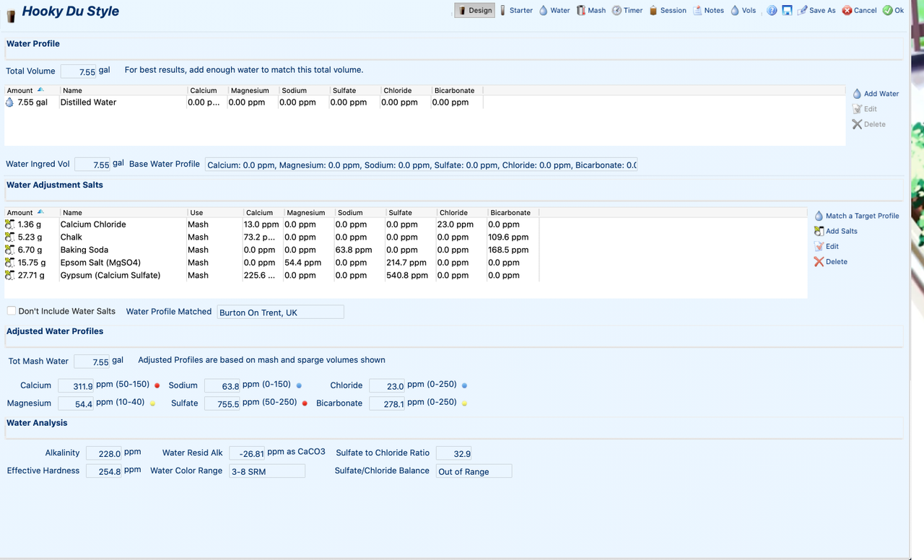Click the adjusted Sulfate value field
The height and width of the screenshot is (560, 924).
coord(223,404)
